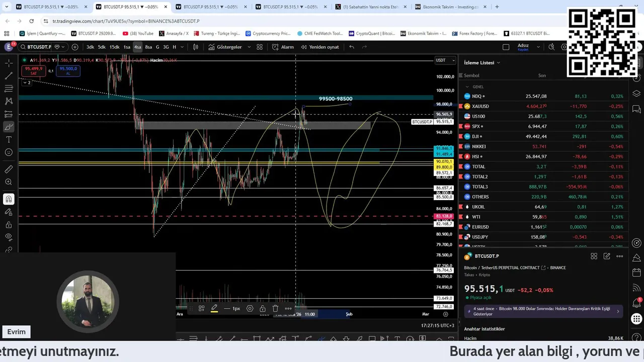Open more options for BTCUSDT.P details
The height and width of the screenshot is (362, 644).
[620, 256]
